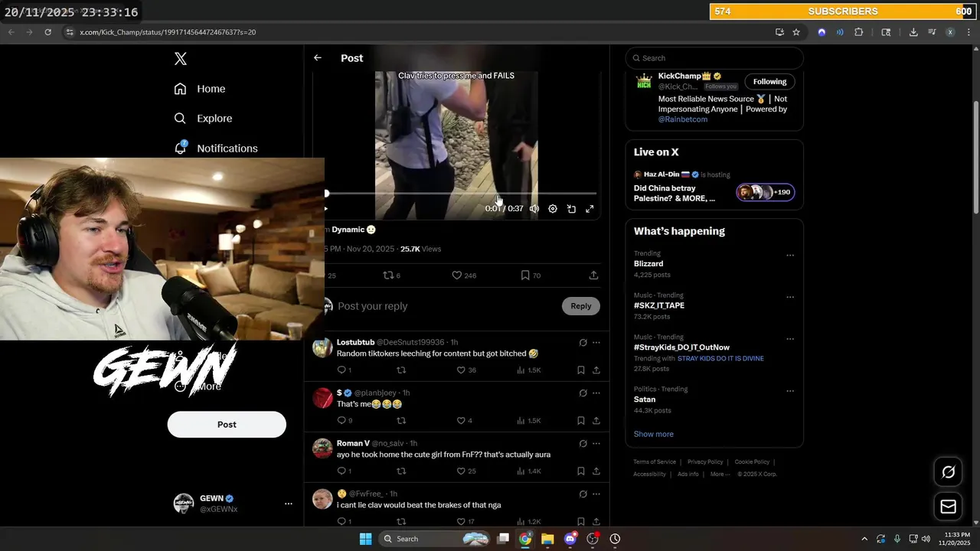Expand video to fullscreen

tap(590, 209)
